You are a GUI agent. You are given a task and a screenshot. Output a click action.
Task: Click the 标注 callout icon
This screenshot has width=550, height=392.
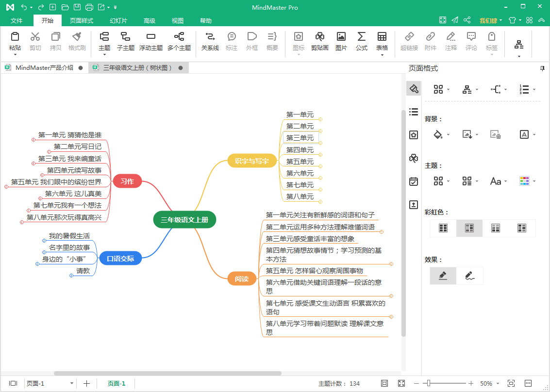(x=232, y=37)
